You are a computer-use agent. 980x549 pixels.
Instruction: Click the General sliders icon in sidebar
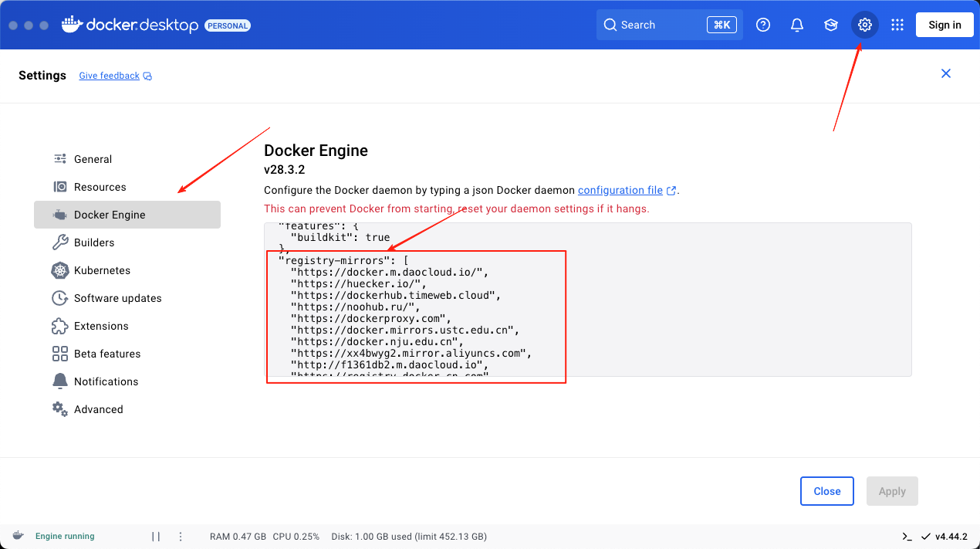tap(60, 159)
